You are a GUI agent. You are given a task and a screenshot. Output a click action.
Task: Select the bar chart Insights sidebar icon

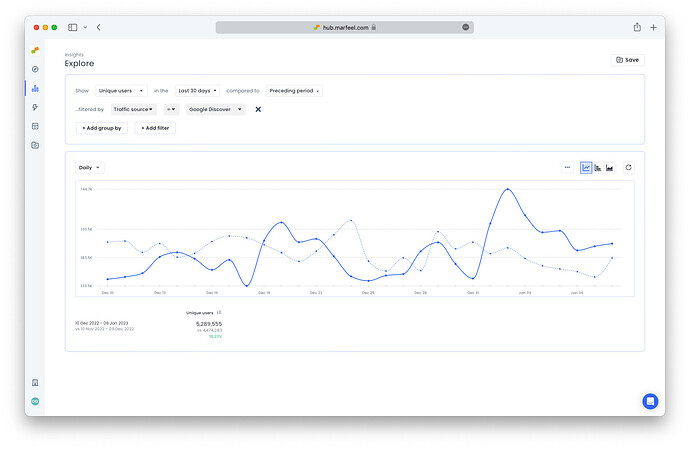35,88
